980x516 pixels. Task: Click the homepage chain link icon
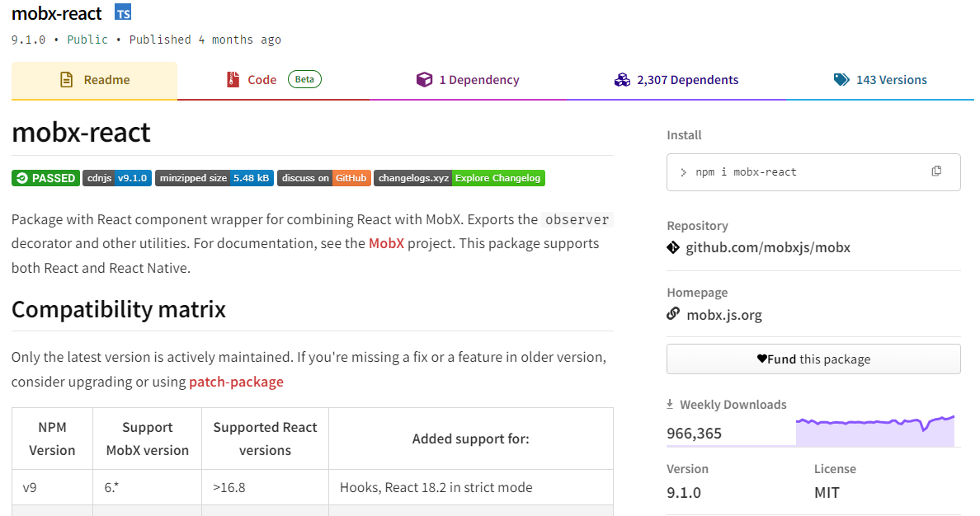click(673, 313)
